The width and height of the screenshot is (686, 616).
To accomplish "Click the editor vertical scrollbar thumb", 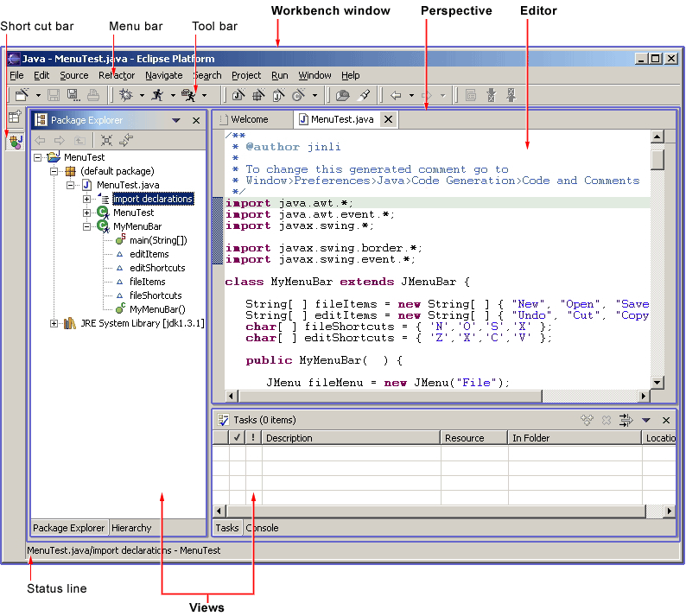I will coord(657,160).
